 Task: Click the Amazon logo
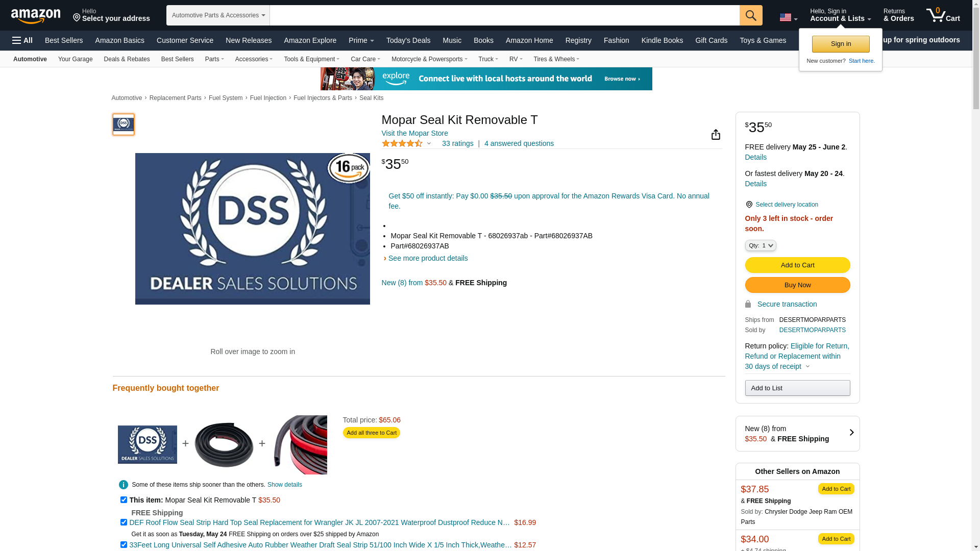36,16
